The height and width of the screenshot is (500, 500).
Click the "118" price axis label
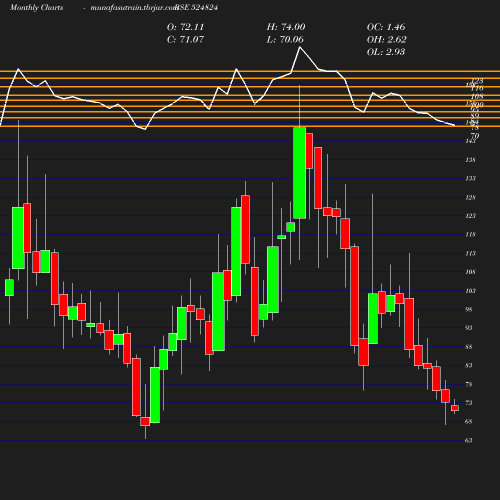[470, 235]
